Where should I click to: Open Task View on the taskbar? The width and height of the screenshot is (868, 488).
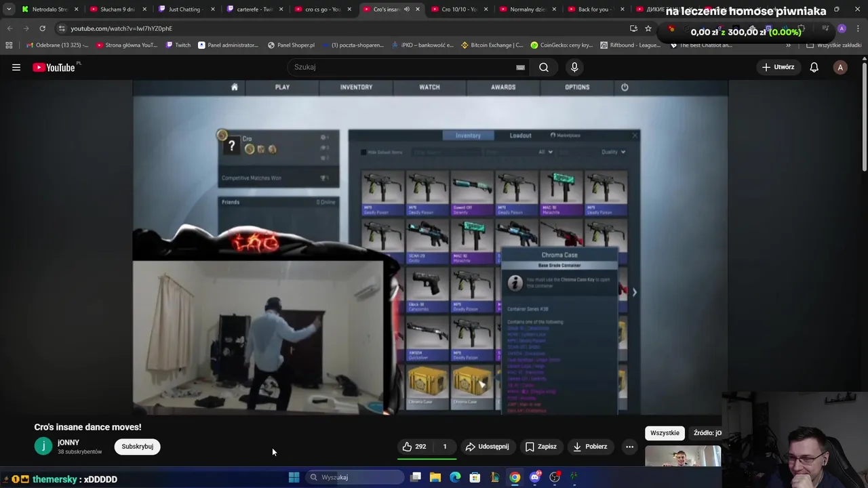point(416,477)
